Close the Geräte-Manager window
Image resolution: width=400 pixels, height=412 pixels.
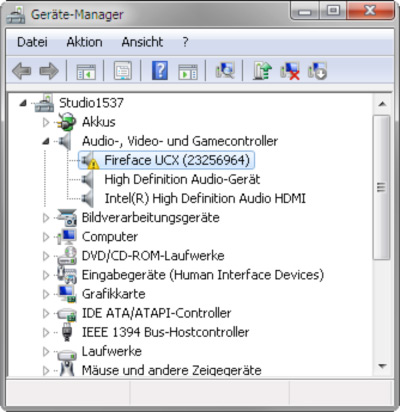click(x=370, y=11)
